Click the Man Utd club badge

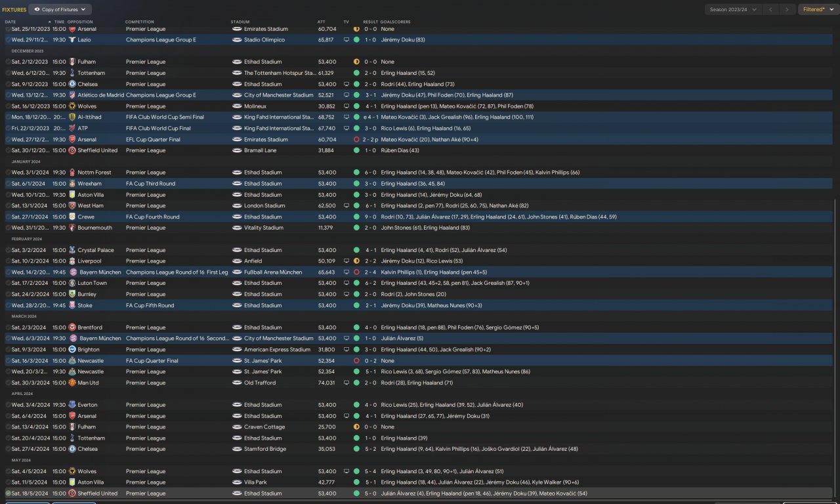click(72, 383)
